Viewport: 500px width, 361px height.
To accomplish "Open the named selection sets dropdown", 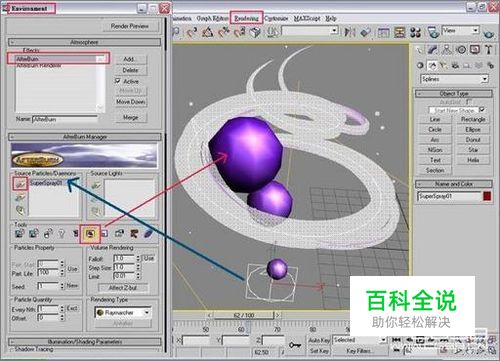I will [x=310, y=31].
